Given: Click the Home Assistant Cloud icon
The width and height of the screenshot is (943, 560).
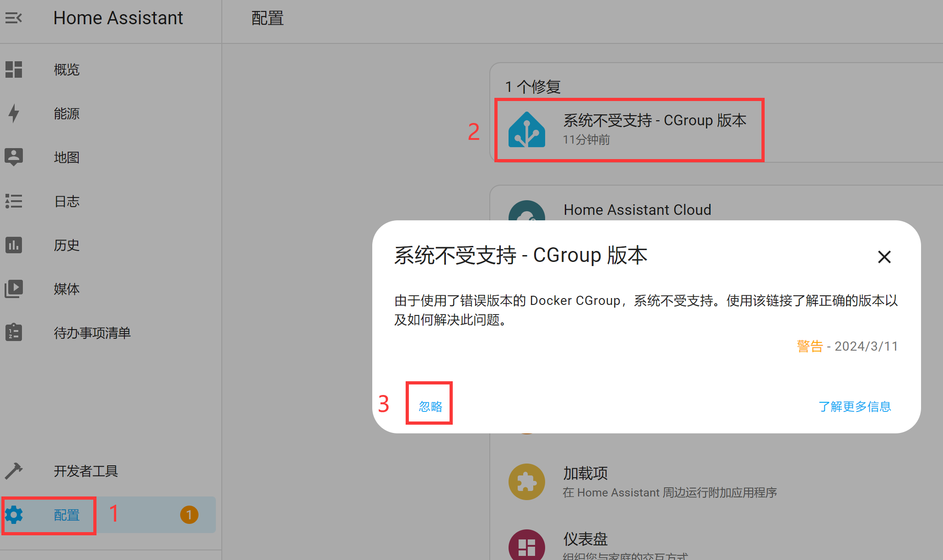Looking at the screenshot, I should tap(527, 211).
